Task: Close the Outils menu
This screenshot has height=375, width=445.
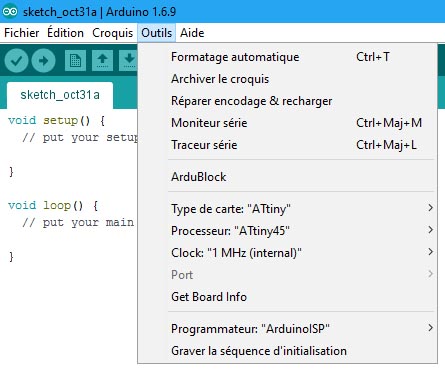Action: coord(157,33)
